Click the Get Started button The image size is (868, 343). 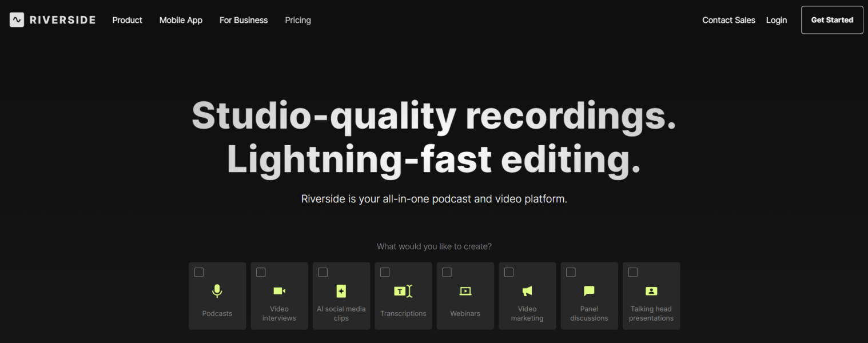point(832,19)
